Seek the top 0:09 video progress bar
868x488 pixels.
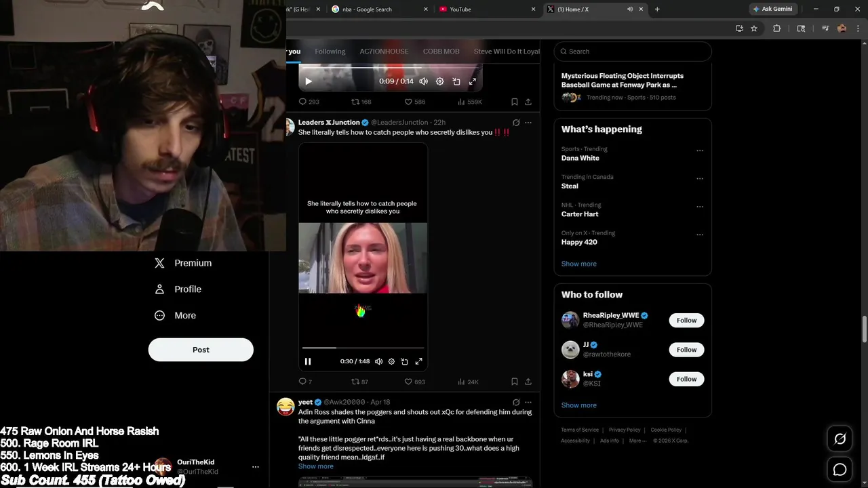tap(391, 68)
